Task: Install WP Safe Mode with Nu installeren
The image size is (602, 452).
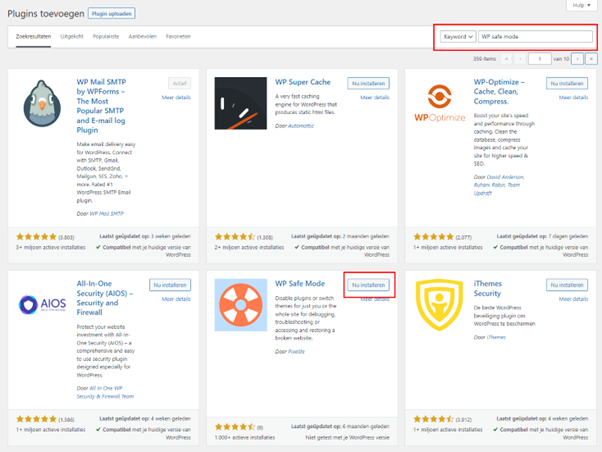Action: [x=368, y=285]
